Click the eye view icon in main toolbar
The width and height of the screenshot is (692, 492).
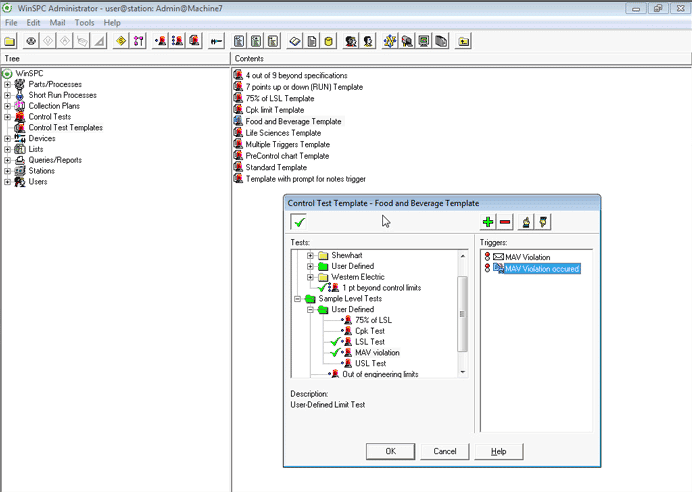pyautogui.click(x=32, y=42)
